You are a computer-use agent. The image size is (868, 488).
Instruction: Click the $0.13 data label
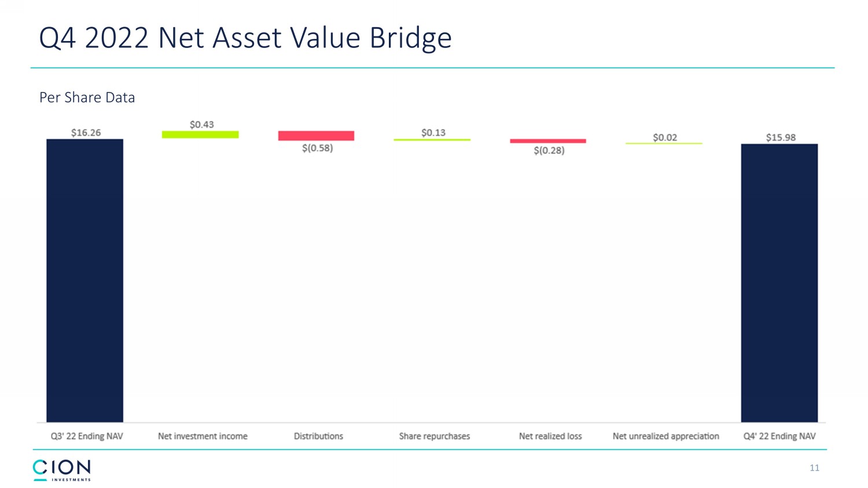point(433,132)
